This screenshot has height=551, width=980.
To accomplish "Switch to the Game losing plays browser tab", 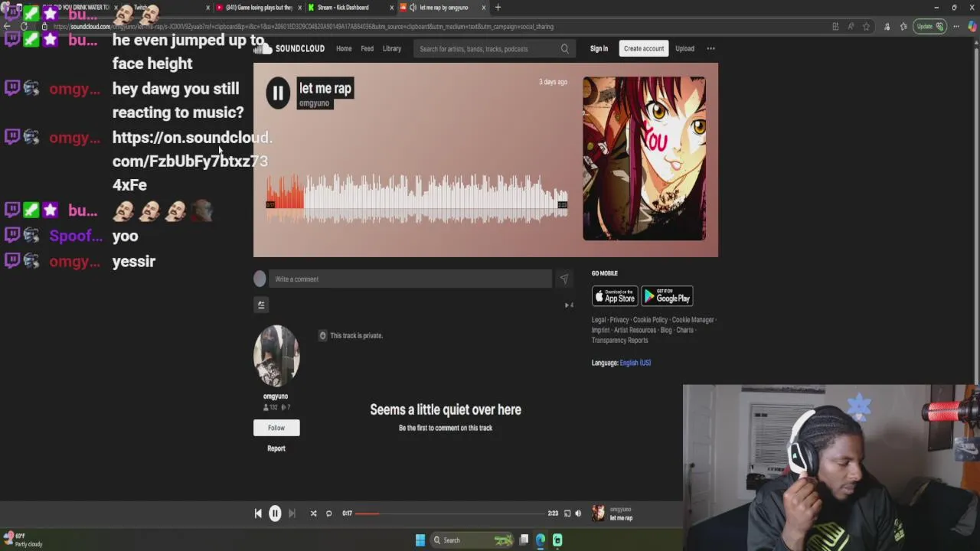I will point(259,8).
